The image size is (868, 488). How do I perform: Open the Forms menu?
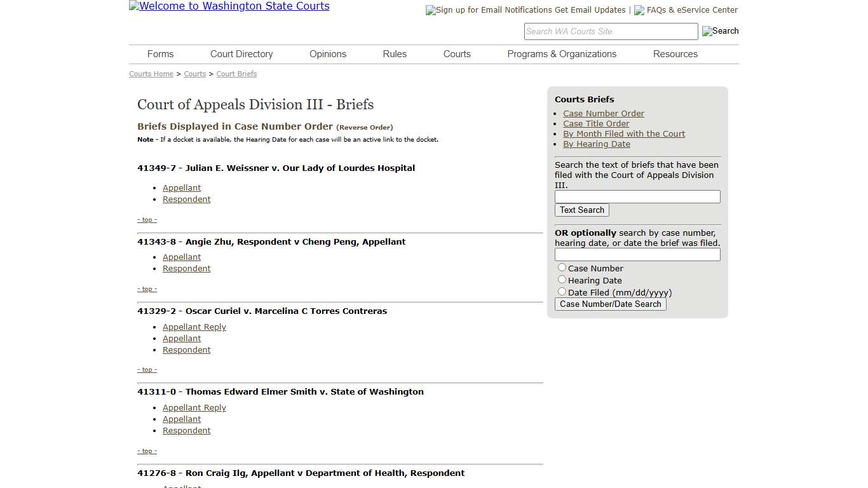pos(160,54)
